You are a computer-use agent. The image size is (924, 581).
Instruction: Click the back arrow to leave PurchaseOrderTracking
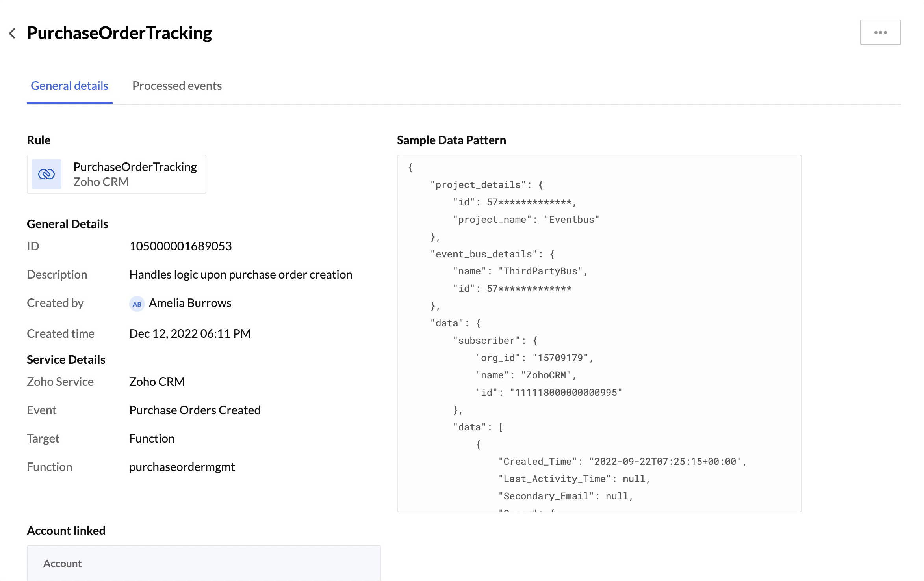pos(13,33)
